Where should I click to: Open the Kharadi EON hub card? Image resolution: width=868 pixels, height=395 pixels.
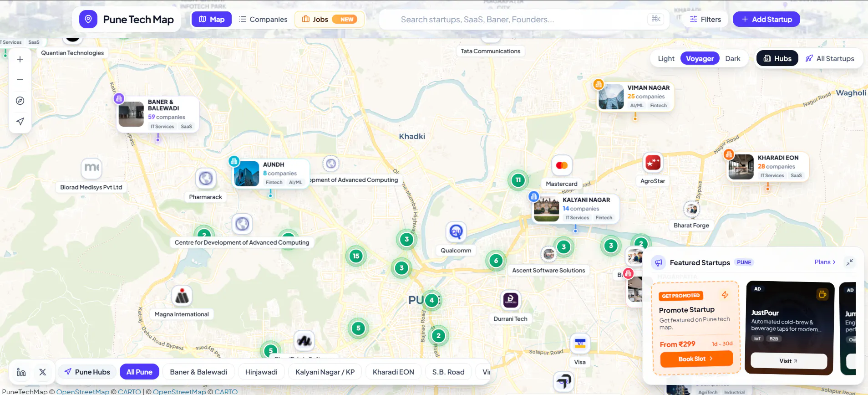point(768,167)
